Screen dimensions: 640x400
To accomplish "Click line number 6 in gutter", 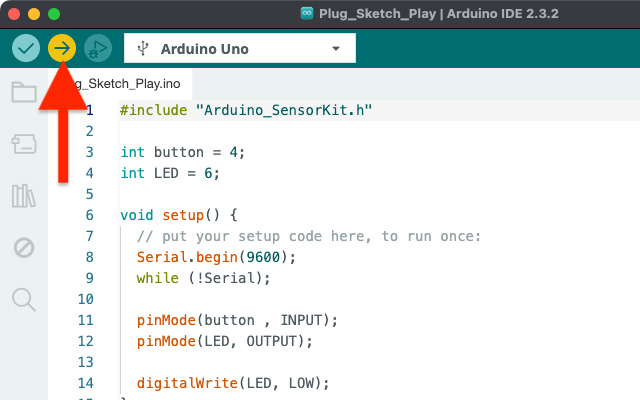I will pos(89,215).
